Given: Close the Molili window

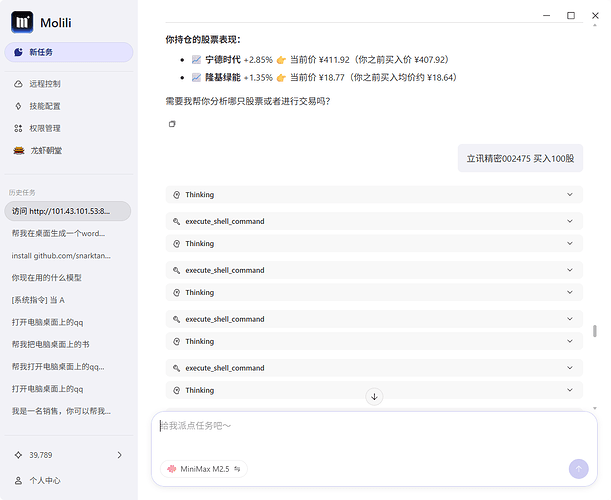Looking at the screenshot, I should 595,16.
